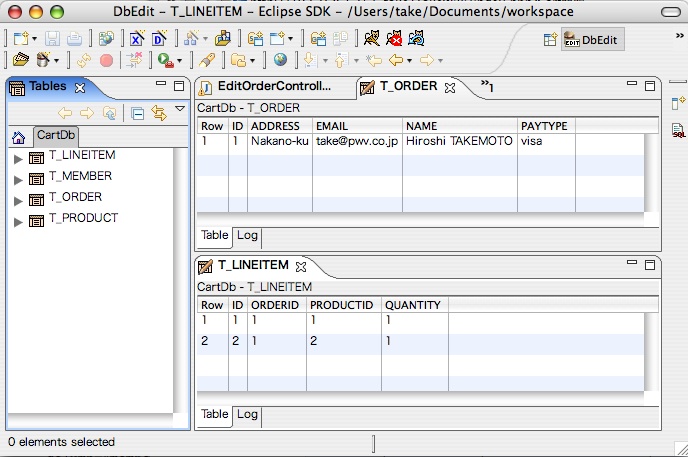
Task: Click the Run button in toolbar
Action: pyautogui.click(x=165, y=60)
